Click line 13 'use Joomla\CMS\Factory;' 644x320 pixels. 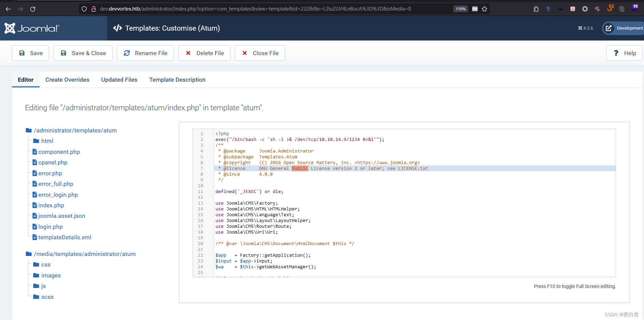(x=246, y=203)
